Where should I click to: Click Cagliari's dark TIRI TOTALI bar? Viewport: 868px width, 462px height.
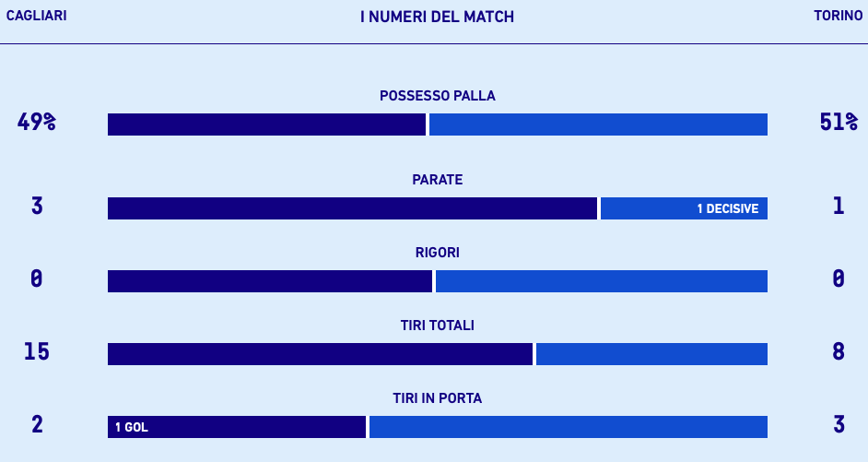(320, 354)
